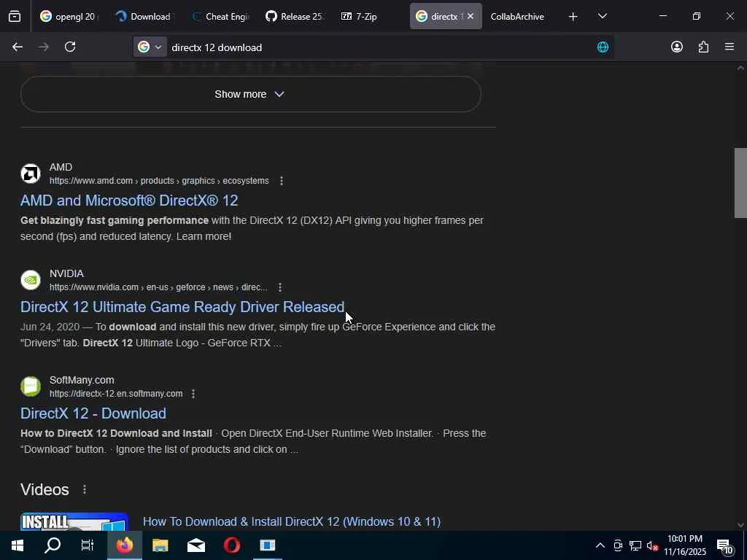
Task: Close the directx search tab
Action: click(x=471, y=16)
